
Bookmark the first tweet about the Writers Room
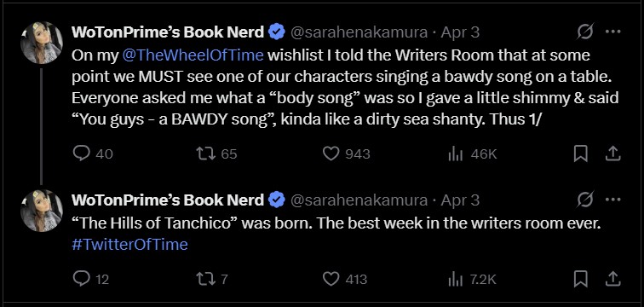coord(581,154)
